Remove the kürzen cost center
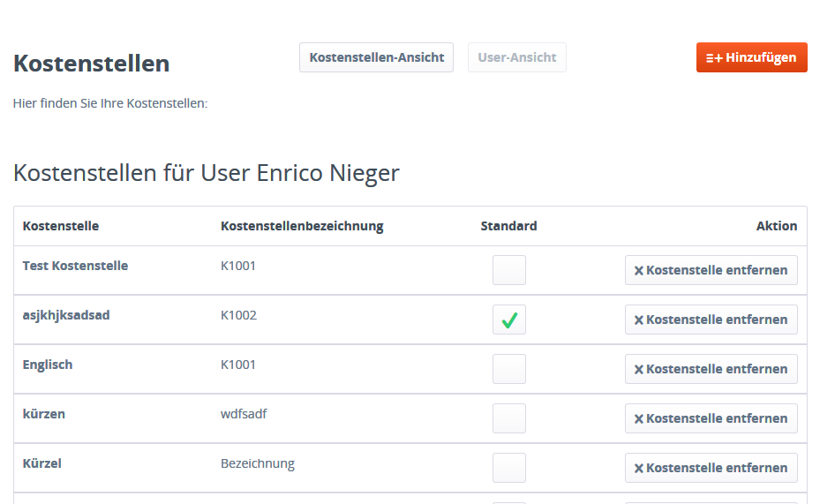 pyautogui.click(x=711, y=418)
